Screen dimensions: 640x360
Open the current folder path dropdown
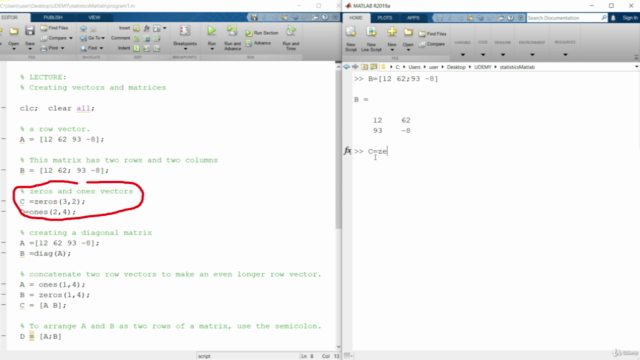point(636,67)
